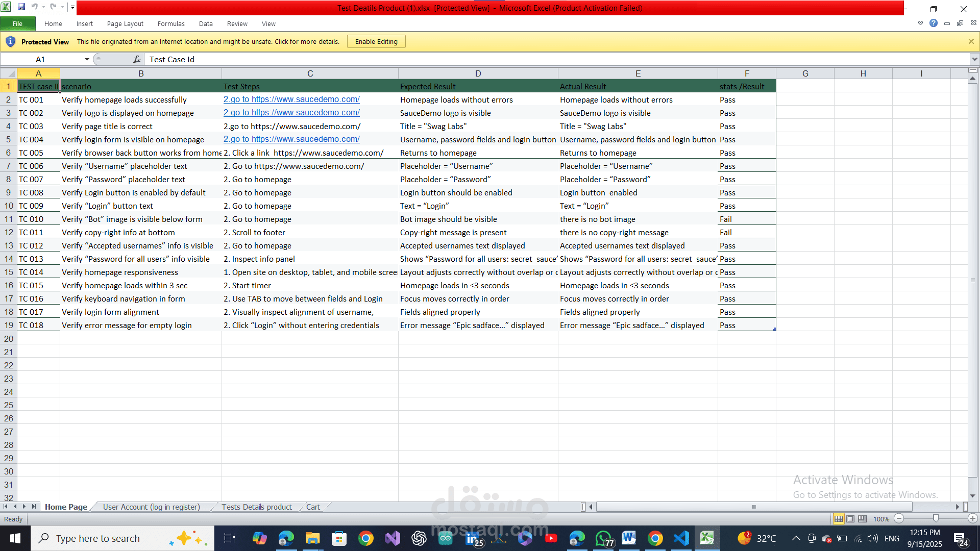This screenshot has height=551, width=980.
Task: Click the horizontal scrollbar left arrow
Action: click(591, 507)
